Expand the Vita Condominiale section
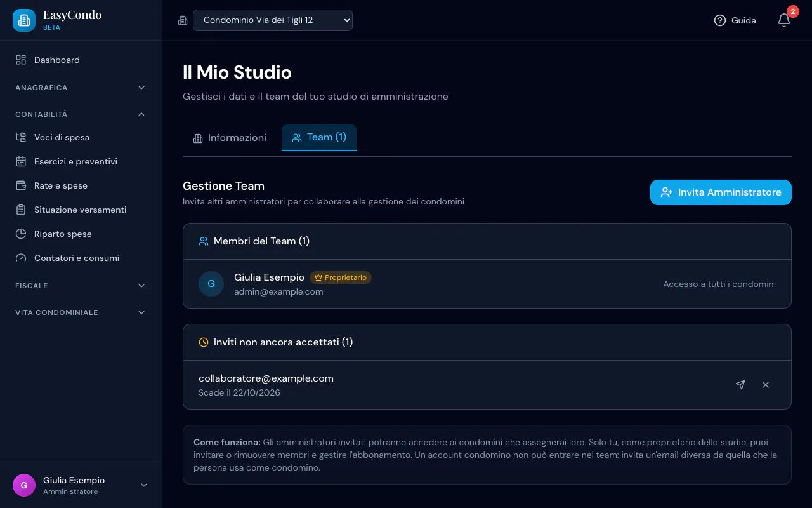 (81, 312)
